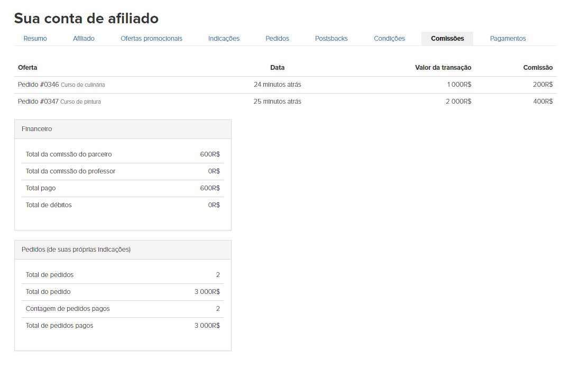588x369 pixels.
Task: Open the Pedidos tab
Action: click(277, 39)
